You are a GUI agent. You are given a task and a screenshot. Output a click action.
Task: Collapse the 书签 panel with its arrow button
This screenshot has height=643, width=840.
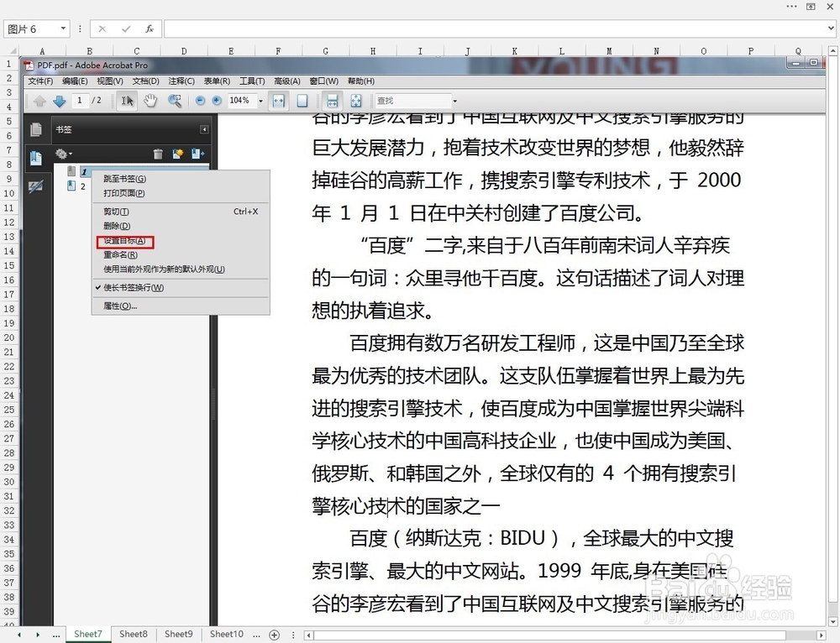click(x=204, y=129)
